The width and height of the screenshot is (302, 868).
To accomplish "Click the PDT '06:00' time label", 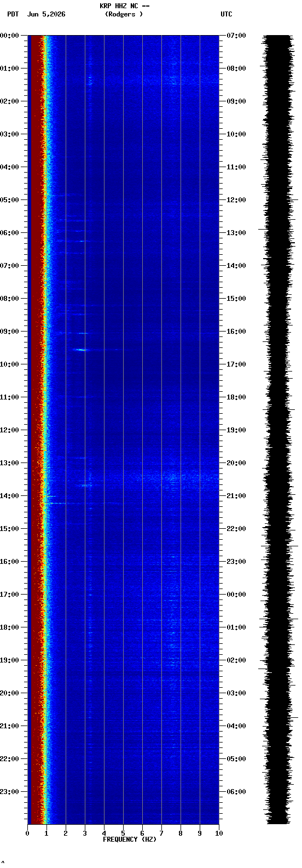I will click(x=9, y=233).
